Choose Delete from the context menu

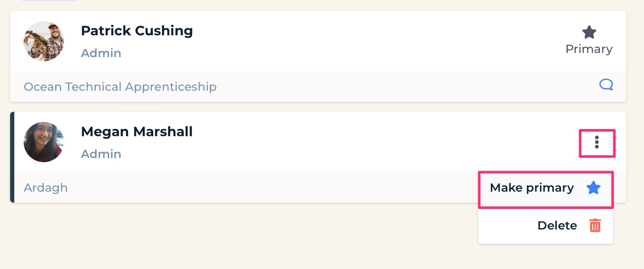pos(546,226)
